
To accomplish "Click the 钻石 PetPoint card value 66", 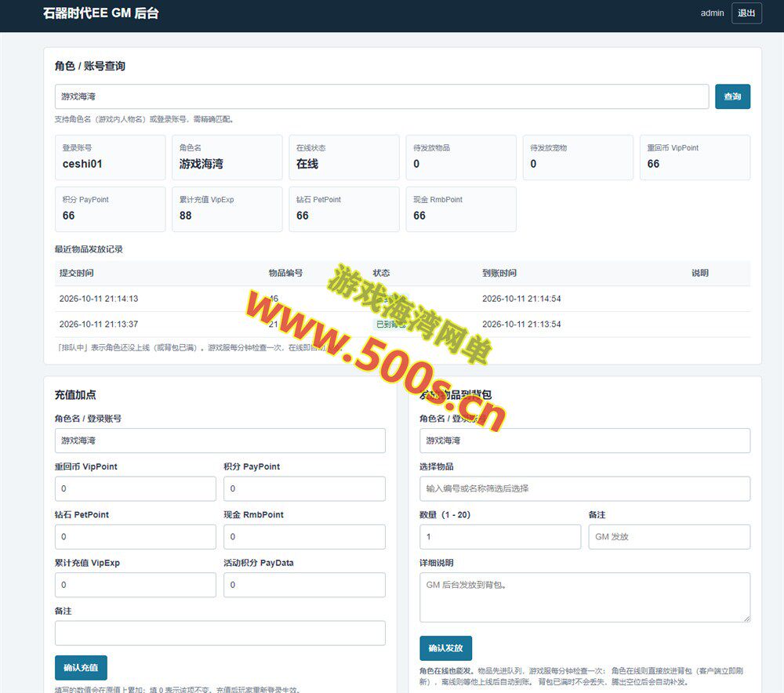I will click(303, 216).
